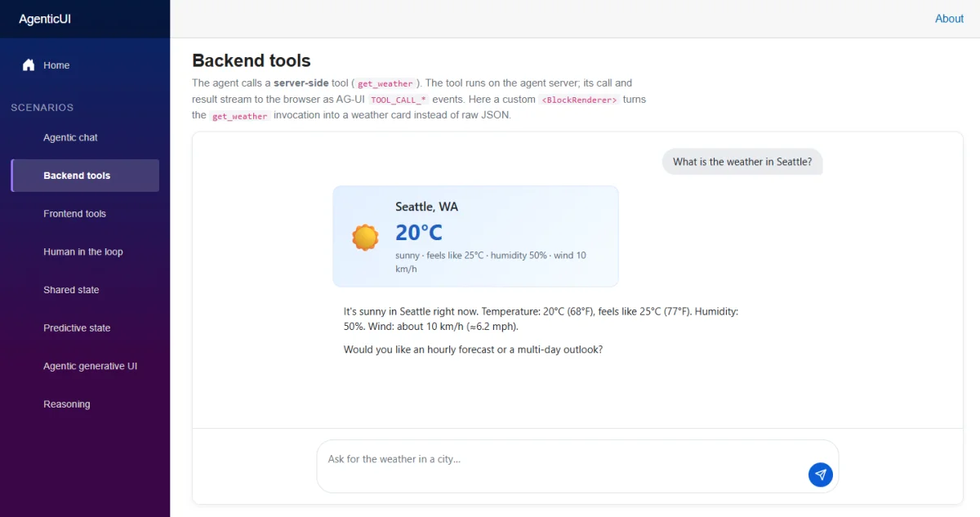The height and width of the screenshot is (517, 980).
Task: Click the "It's sunny in Seattle" reply paragraph
Action: pos(541,319)
